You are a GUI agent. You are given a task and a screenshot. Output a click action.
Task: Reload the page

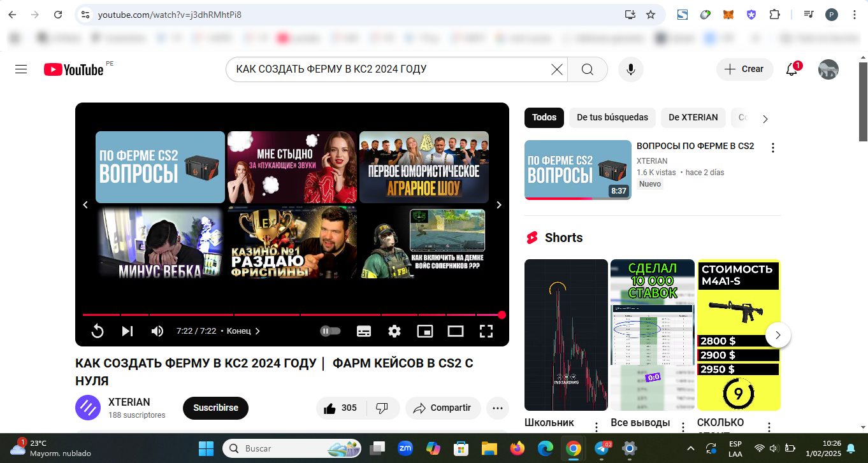tap(58, 15)
